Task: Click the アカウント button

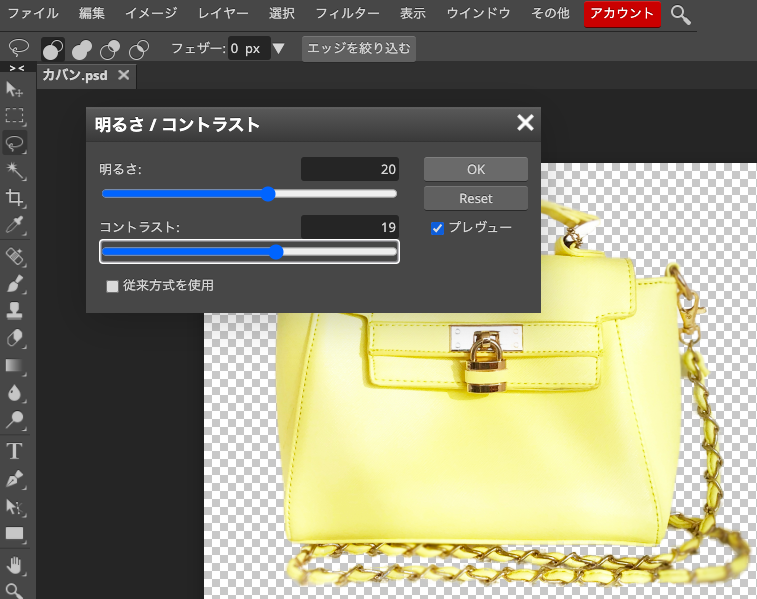Action: coord(622,14)
